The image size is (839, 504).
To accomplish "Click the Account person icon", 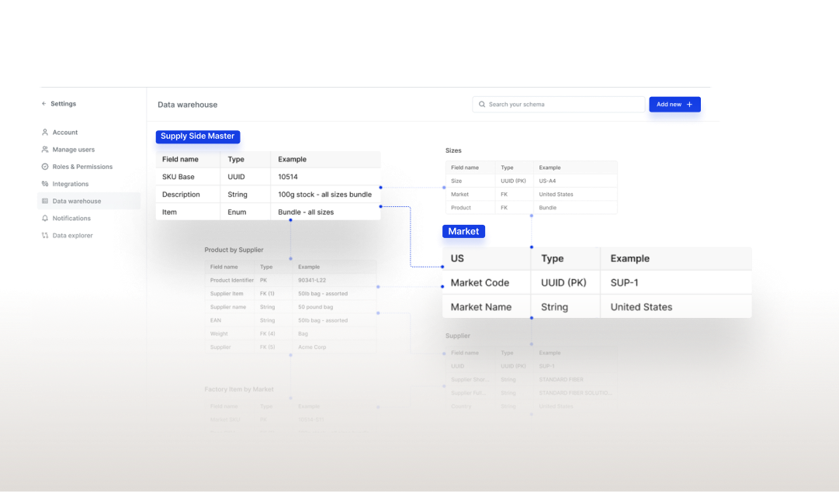I will click(45, 132).
